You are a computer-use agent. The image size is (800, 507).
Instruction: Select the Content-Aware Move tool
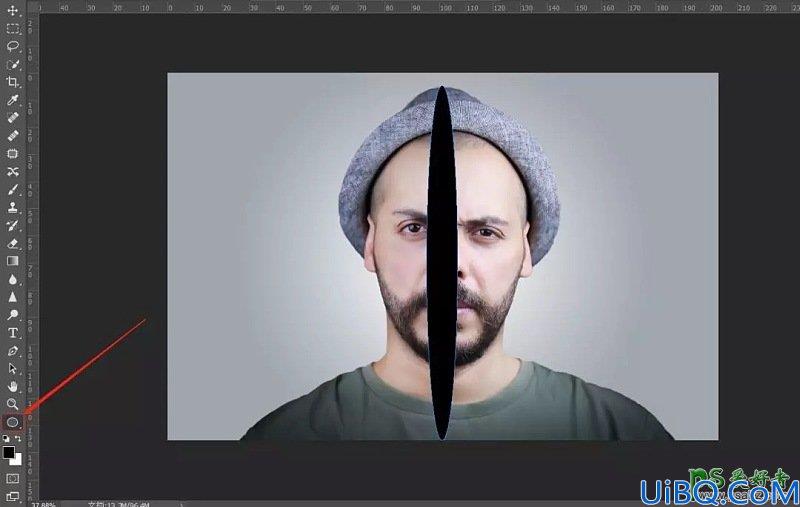(13, 171)
